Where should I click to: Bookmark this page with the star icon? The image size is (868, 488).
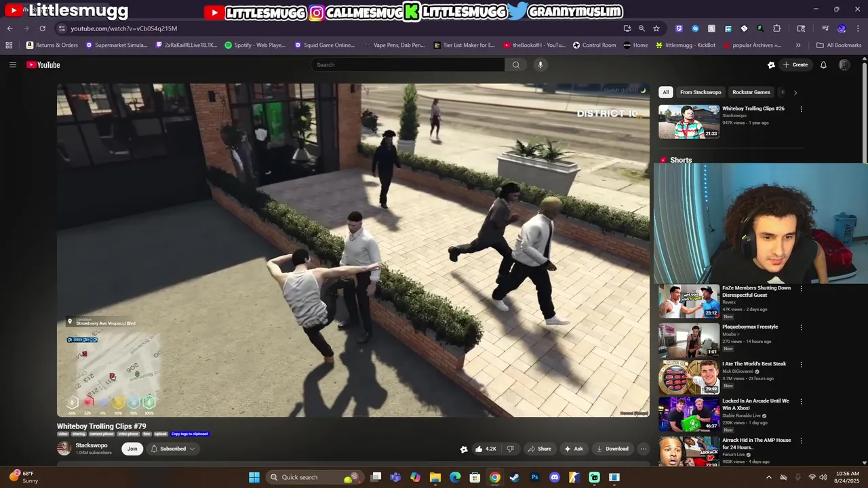[x=656, y=28]
